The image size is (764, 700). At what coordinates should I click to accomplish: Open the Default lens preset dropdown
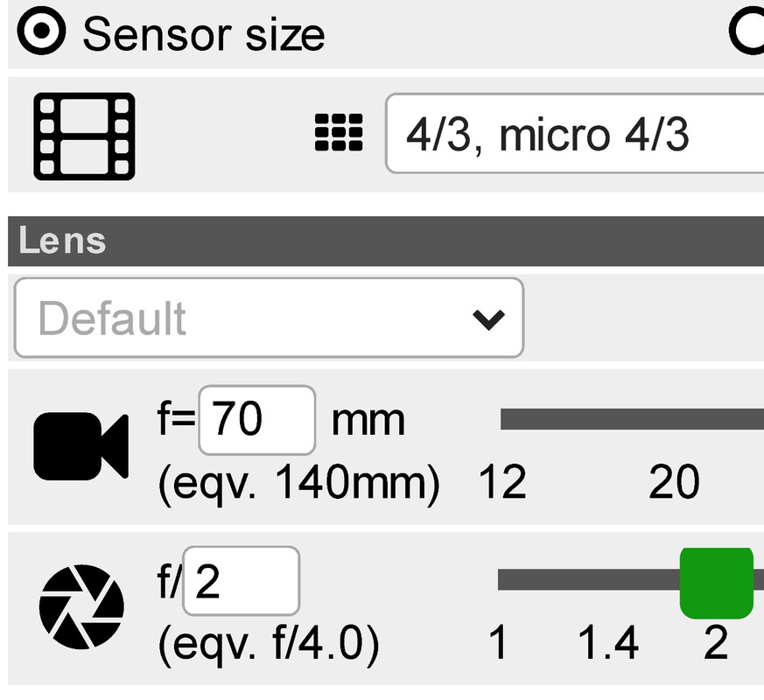tap(269, 318)
